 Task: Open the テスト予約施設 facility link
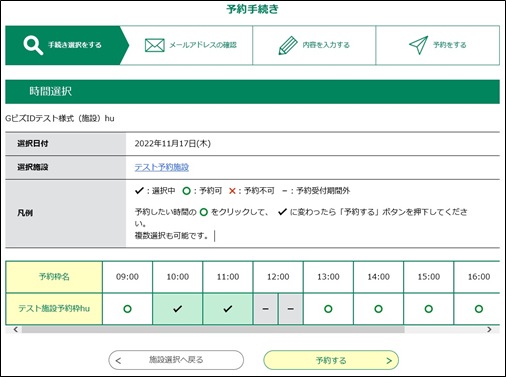[x=162, y=167]
